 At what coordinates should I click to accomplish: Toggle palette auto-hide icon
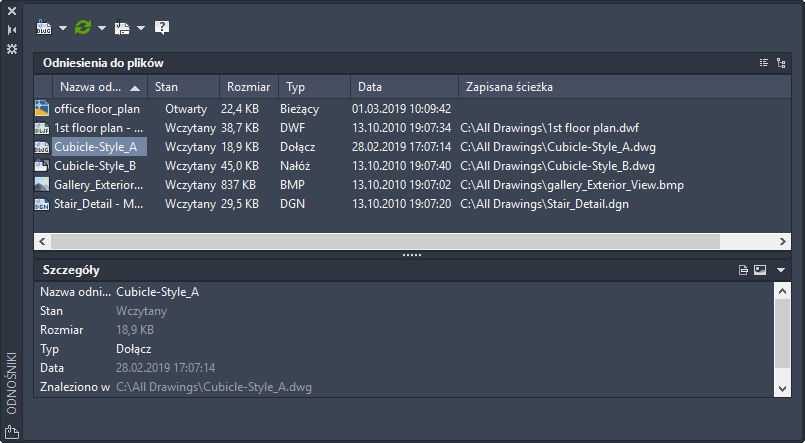pyautogui.click(x=12, y=30)
